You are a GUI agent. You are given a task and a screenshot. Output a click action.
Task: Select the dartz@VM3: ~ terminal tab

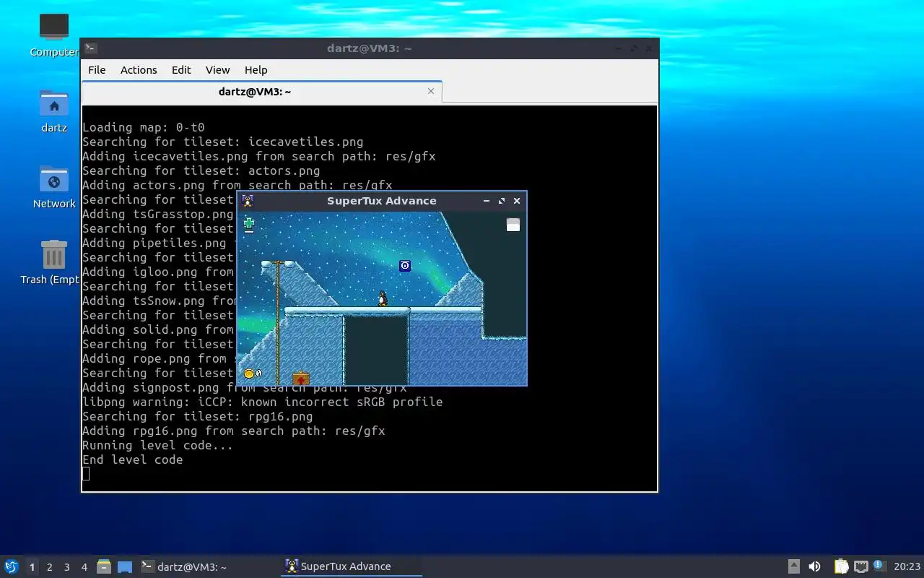tap(255, 92)
